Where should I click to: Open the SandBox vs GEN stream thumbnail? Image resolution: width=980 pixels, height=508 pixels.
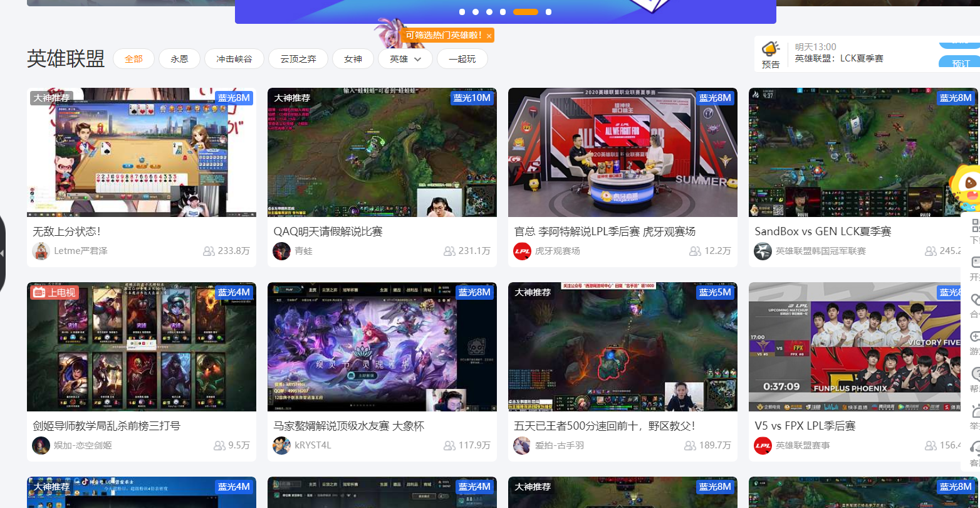click(863, 152)
